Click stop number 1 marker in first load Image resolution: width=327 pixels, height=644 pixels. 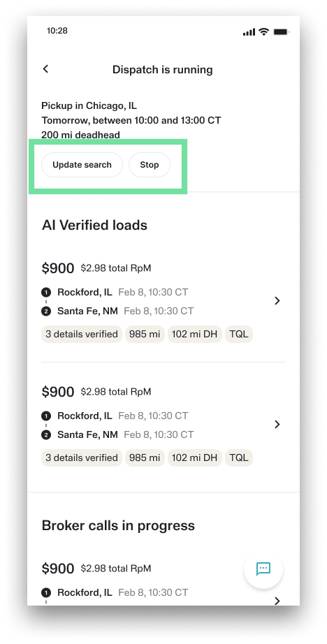point(46,293)
